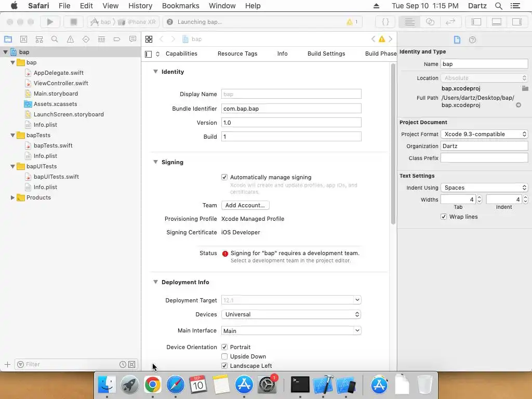Go back in editor history
Image resolution: width=532 pixels, height=399 pixels.
click(162, 39)
